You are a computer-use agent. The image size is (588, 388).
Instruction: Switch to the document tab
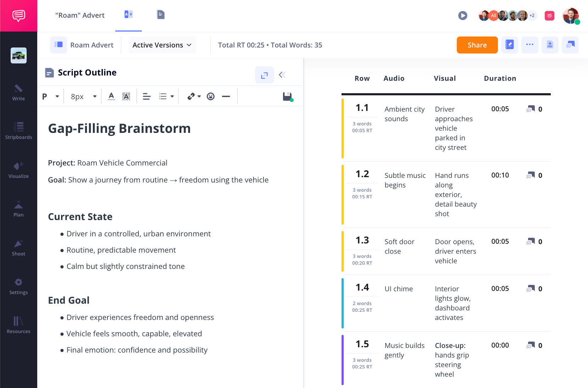coord(161,15)
